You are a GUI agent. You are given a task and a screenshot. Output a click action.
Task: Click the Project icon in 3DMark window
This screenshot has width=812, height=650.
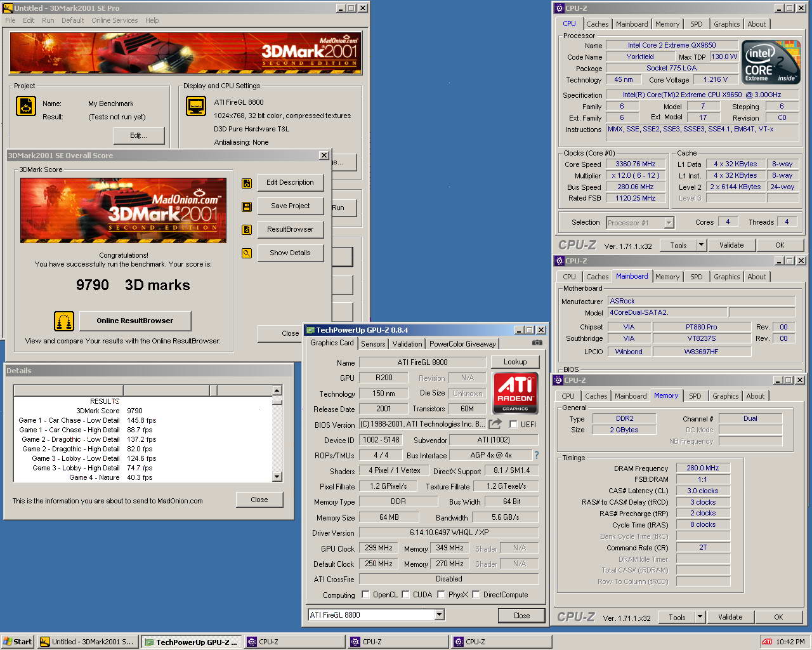pyautogui.click(x=26, y=106)
